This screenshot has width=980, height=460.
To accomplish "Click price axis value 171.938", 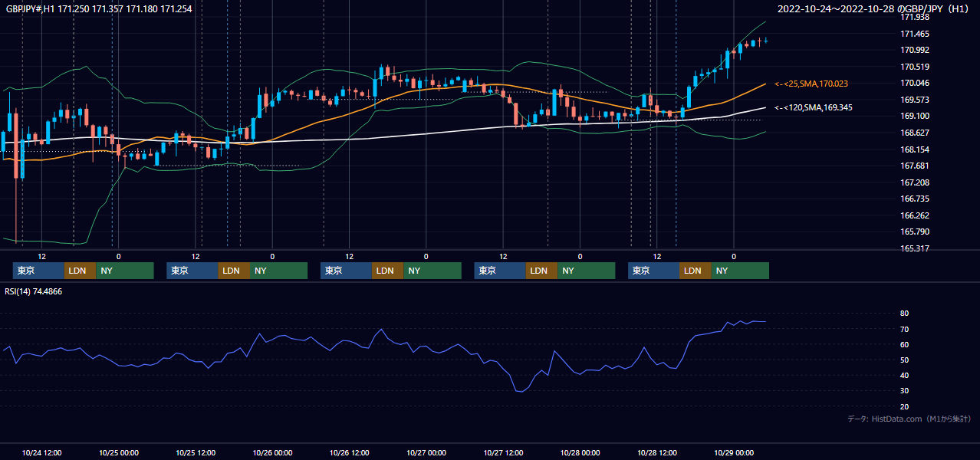I will point(915,17).
